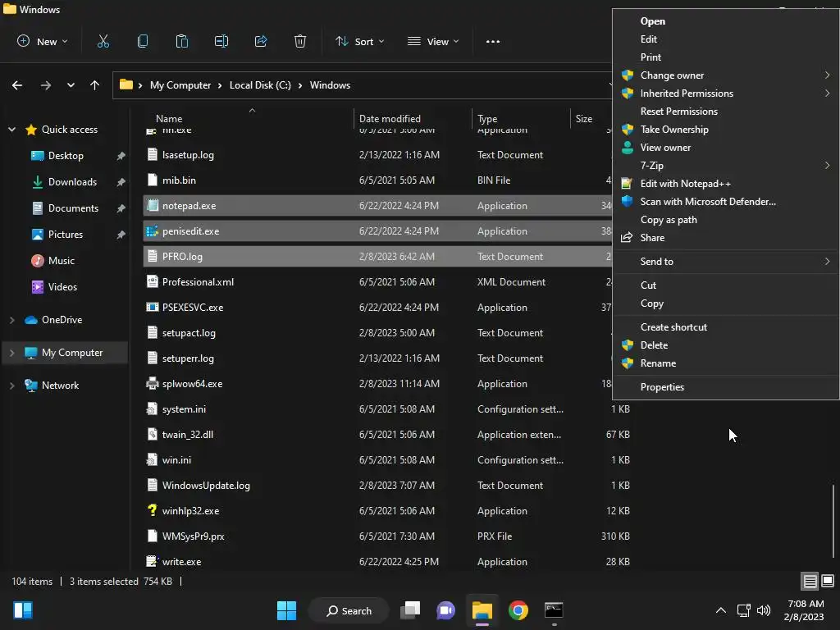Go forward with the right arrow

(46, 85)
